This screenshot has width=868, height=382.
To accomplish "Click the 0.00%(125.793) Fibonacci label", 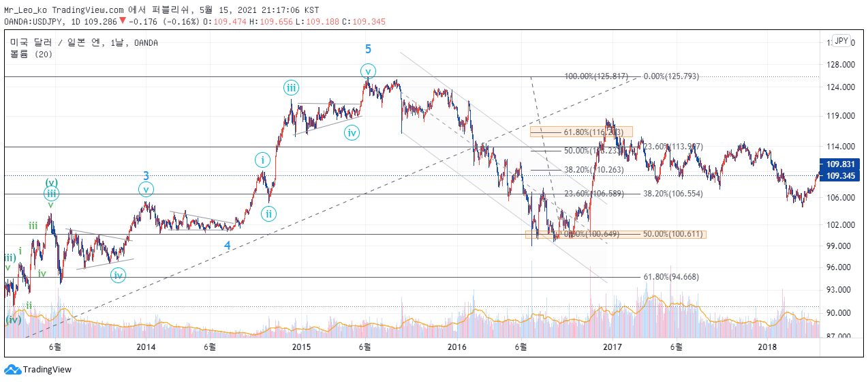I will click(x=671, y=76).
